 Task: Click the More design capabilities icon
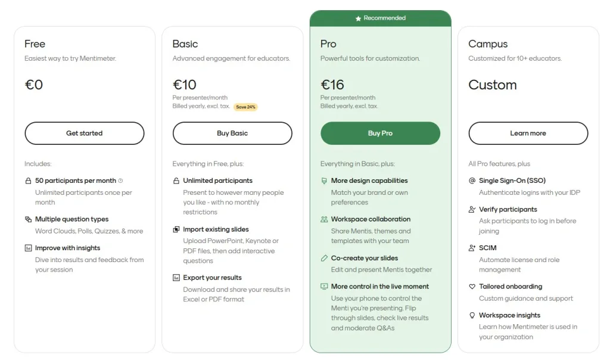click(324, 181)
